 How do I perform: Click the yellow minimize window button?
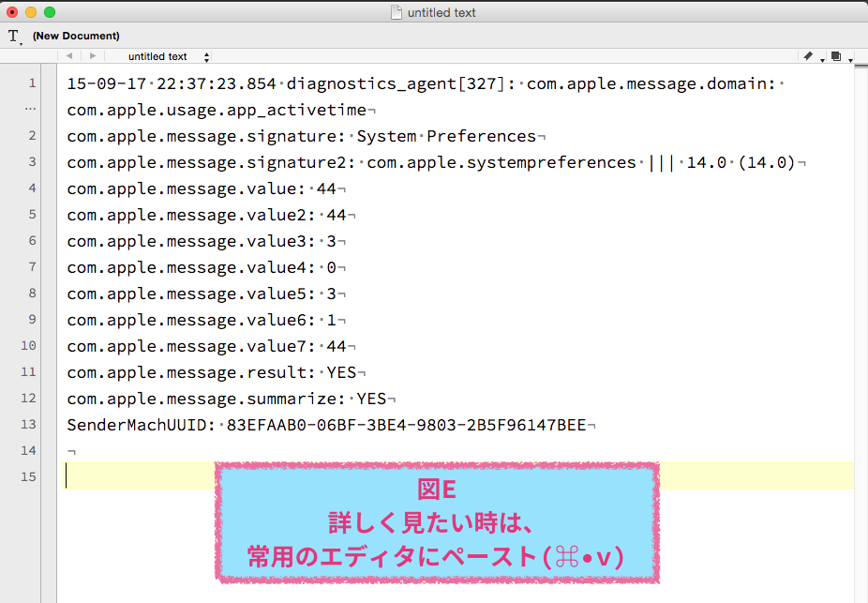(31, 12)
